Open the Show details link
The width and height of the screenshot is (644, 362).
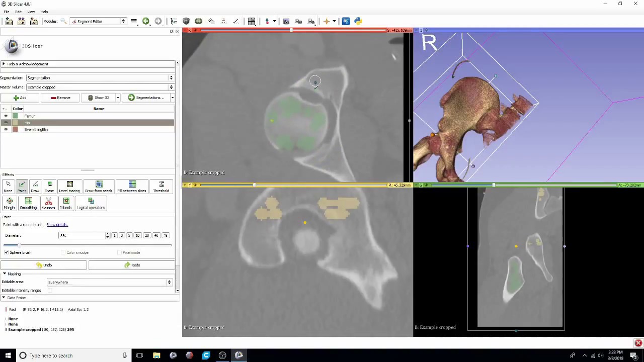click(57, 225)
